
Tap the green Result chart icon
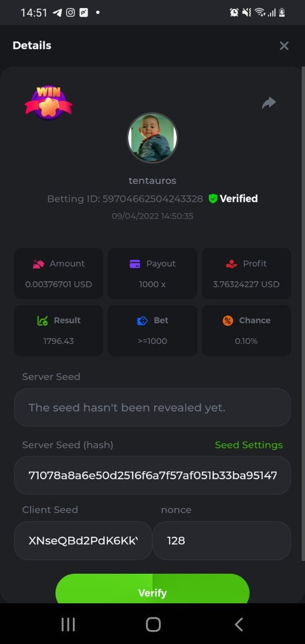[x=42, y=320]
